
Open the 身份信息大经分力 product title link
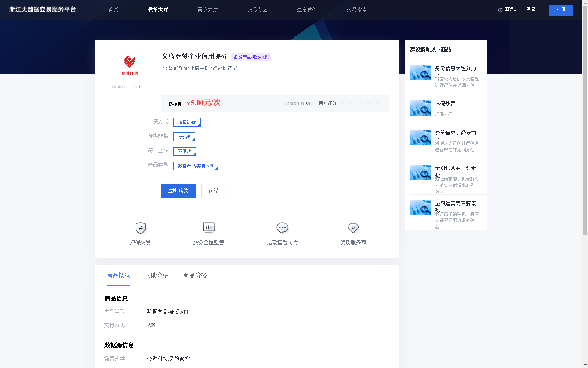455,68
